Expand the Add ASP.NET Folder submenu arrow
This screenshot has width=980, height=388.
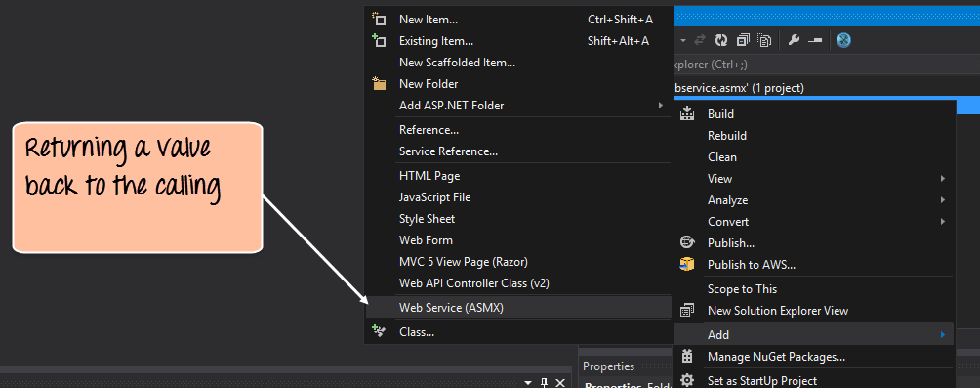tap(661, 106)
